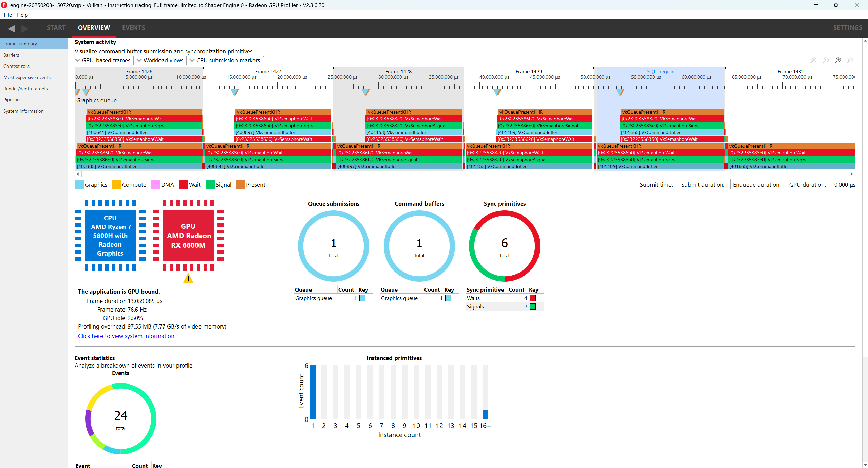
Task: Click the DMA legend color swatch
Action: click(155, 185)
